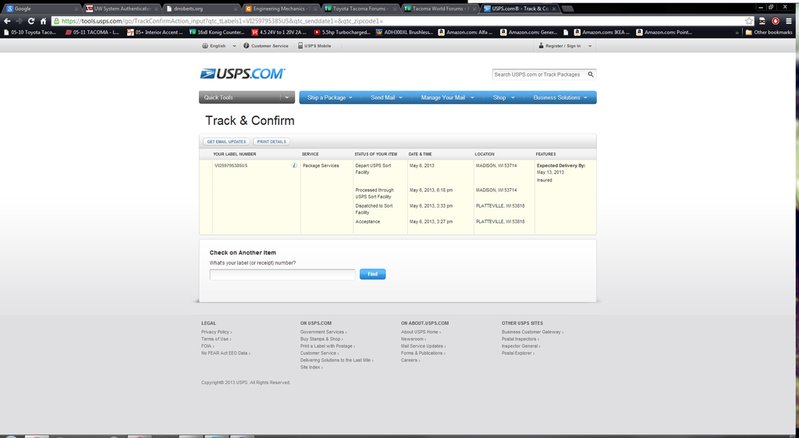The image size is (799, 438).
Task: Switch to the Toyota Tacoma Forums tab
Action: pyautogui.click(x=360, y=9)
